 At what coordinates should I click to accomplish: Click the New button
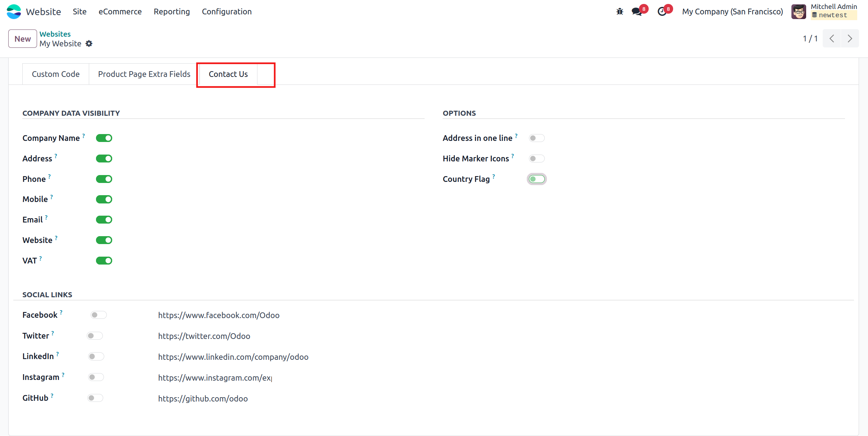[x=22, y=38]
